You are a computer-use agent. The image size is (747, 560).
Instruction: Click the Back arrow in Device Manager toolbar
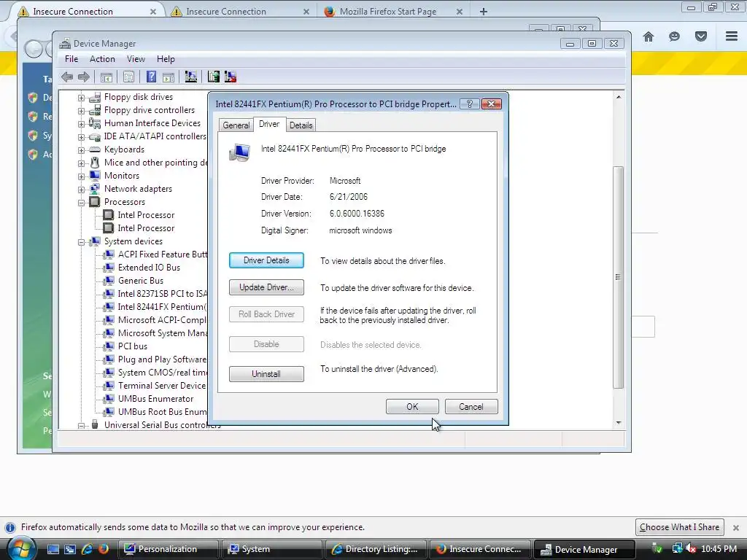pos(66,77)
